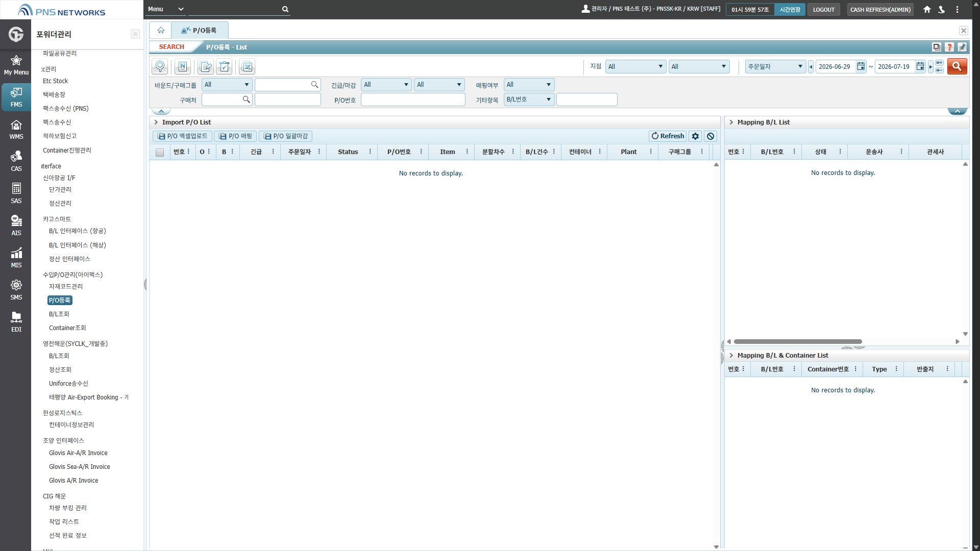Click the previous date range arrow

coord(811,67)
